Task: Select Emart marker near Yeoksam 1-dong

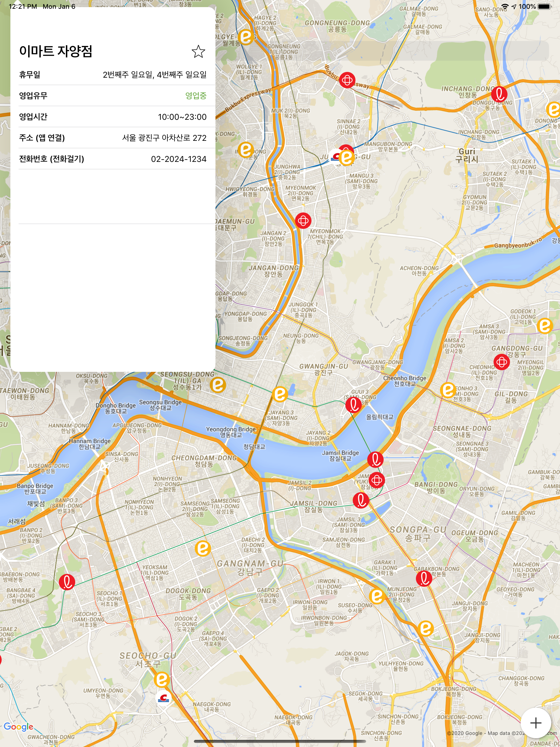Action: tap(203, 548)
